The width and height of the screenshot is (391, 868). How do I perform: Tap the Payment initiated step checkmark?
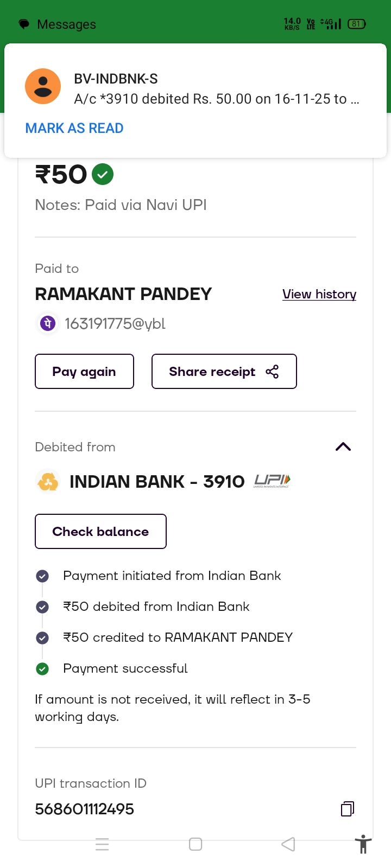[x=42, y=576]
